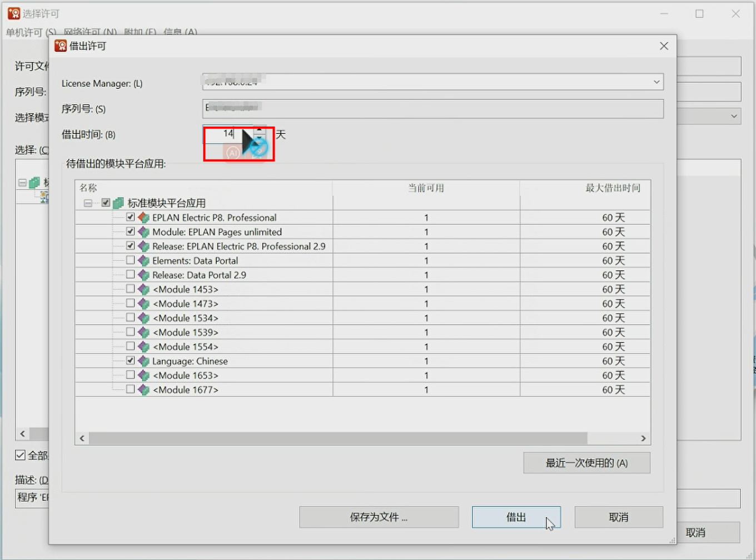Click the <Module 1453> row icon
756x560 pixels.
point(143,290)
